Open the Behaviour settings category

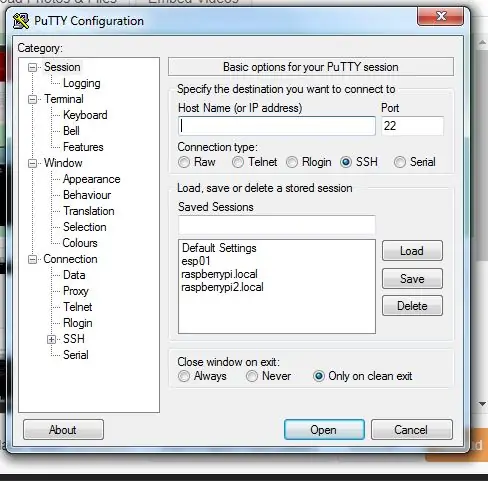[x=87, y=195]
